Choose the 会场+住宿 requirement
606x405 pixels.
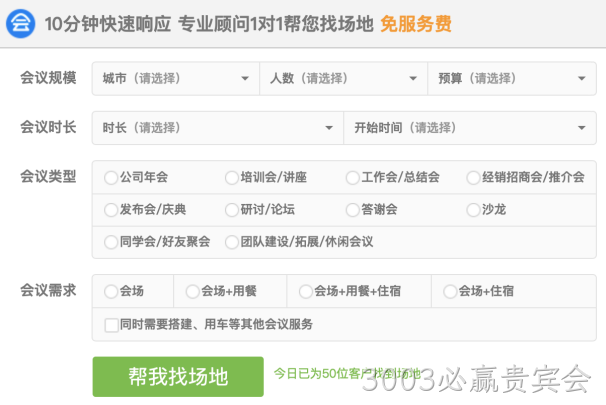tap(450, 291)
